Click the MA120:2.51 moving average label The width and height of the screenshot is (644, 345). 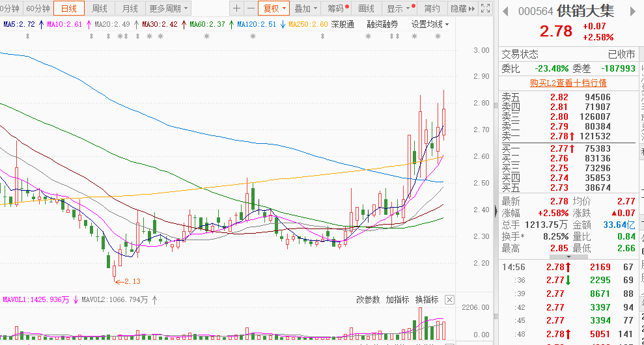tap(257, 25)
